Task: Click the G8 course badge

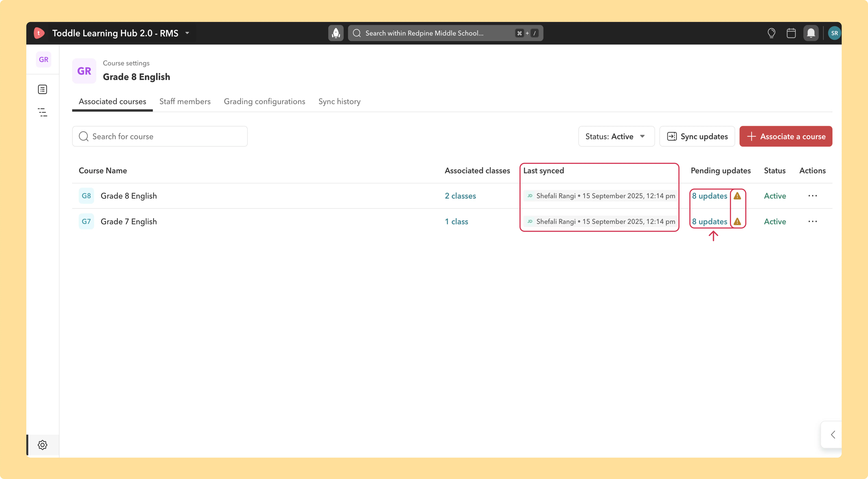Action: point(86,196)
